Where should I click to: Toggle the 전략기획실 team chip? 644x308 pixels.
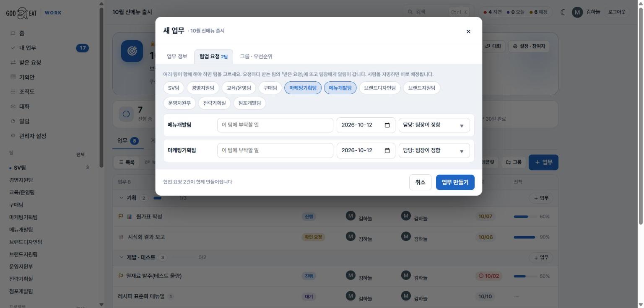214,103
